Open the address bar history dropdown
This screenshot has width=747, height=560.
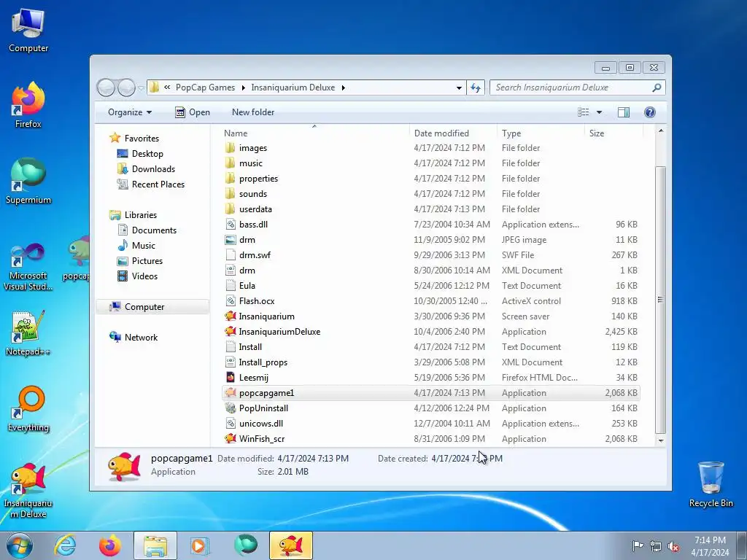[459, 87]
